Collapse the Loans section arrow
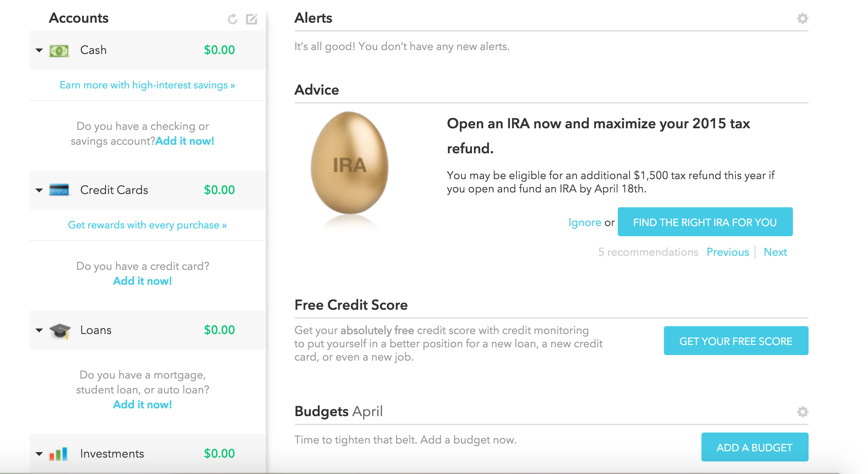 pos(39,330)
